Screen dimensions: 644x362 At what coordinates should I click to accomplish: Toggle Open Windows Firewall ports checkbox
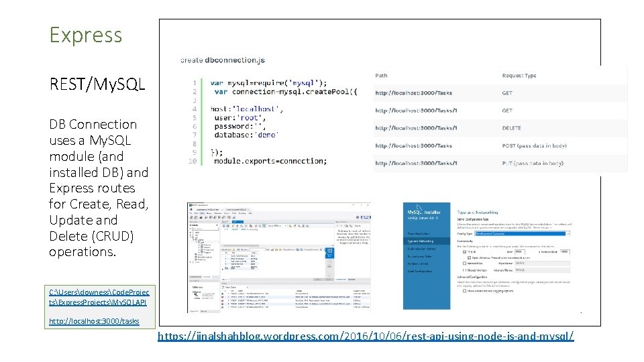pyautogui.click(x=470, y=257)
